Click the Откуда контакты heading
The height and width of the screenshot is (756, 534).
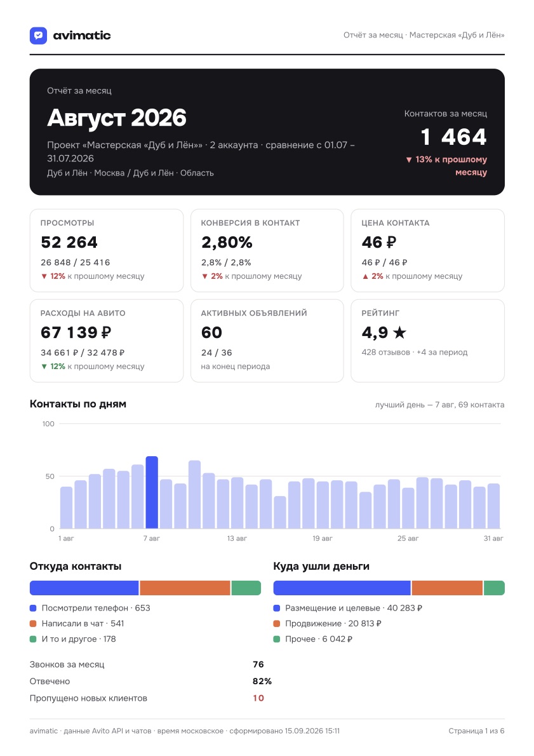(x=76, y=566)
